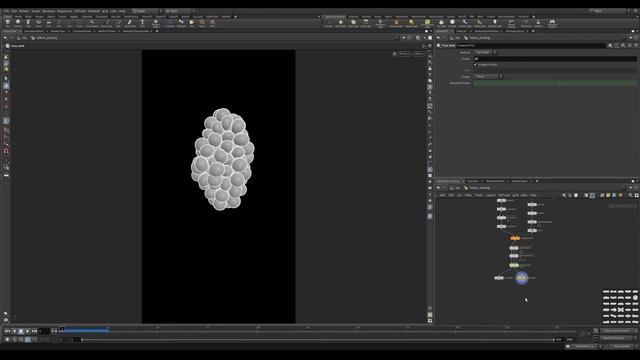The height and width of the screenshot is (360, 640).
Task: Click the Frame input field in parameters
Action: [x=555, y=59]
